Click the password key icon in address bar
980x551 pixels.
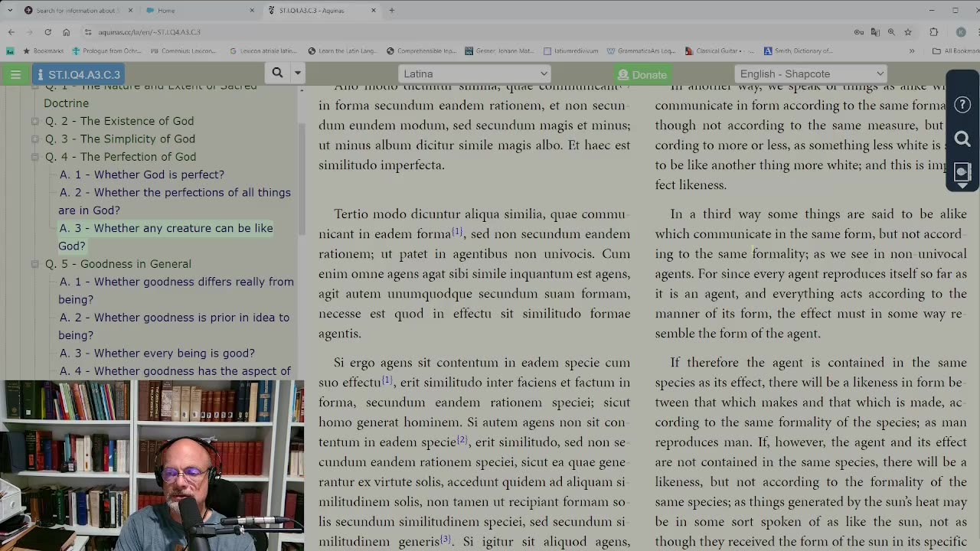(859, 32)
